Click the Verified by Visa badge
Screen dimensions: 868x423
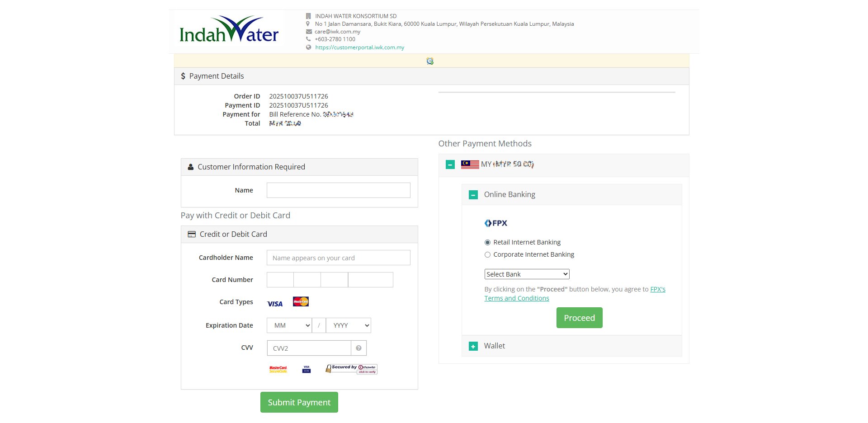tap(307, 369)
